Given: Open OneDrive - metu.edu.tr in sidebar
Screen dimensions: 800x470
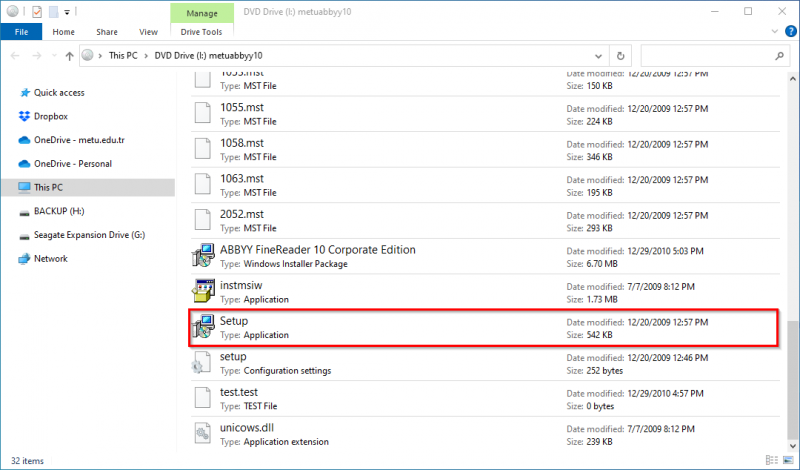Looking at the screenshot, I should [x=79, y=140].
